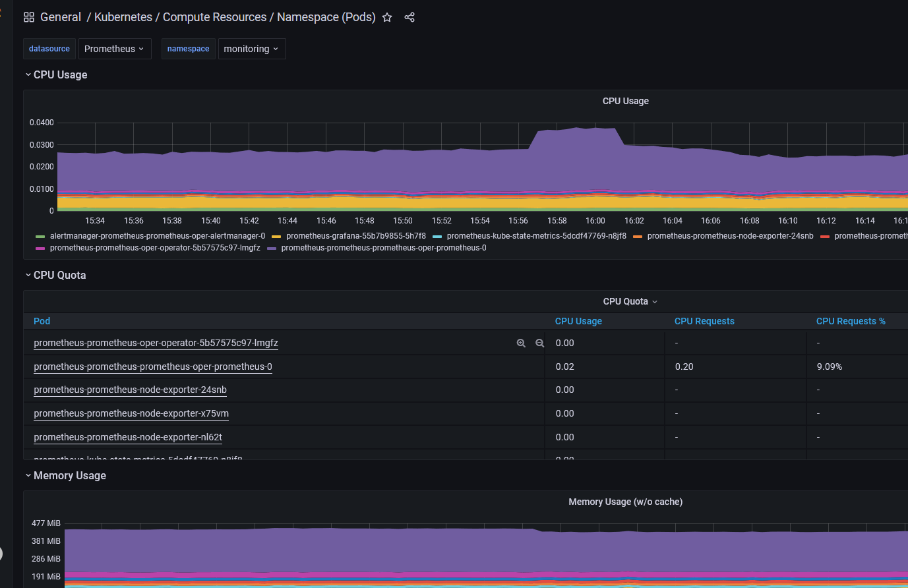Open prometheus-prometheus-oper-operator-5b57575c97-lmgfz pod link
The width and height of the screenshot is (908, 588).
156,343
